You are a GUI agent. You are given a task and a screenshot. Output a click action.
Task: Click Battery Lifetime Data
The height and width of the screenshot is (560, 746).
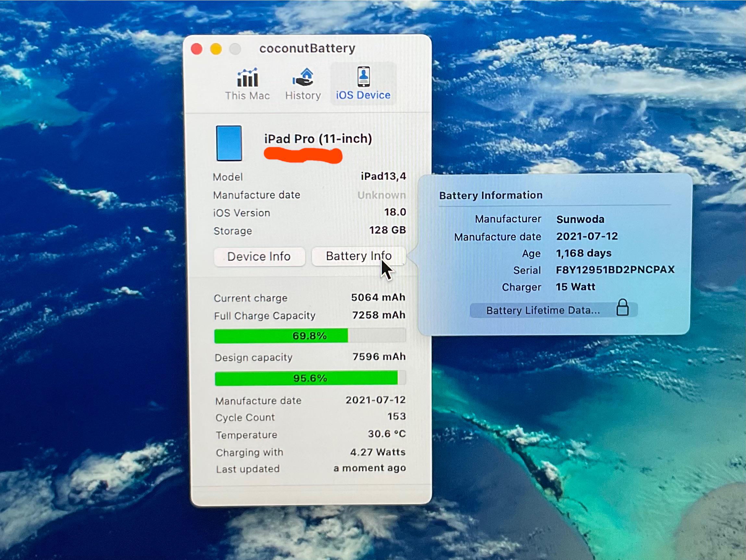542,310
